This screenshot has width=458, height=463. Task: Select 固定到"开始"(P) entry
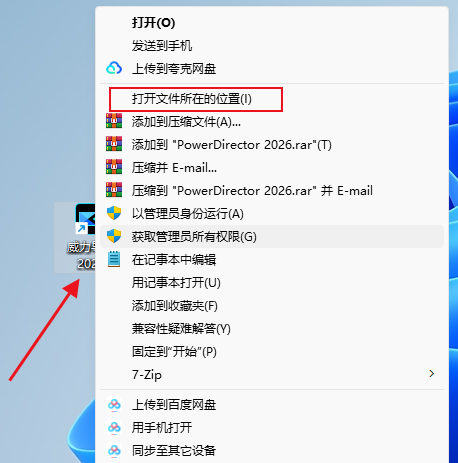[272, 352]
